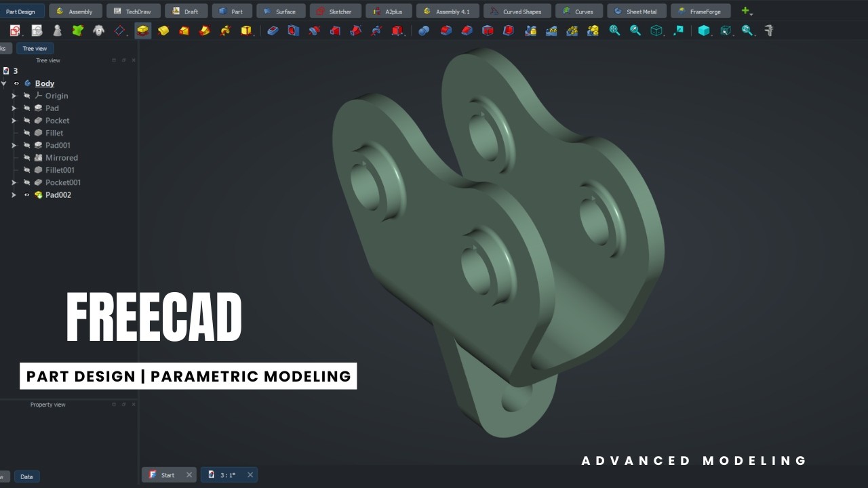Viewport: 868px width, 488px height.
Task: Switch to the Sketcher workbench tab
Action: click(336, 11)
